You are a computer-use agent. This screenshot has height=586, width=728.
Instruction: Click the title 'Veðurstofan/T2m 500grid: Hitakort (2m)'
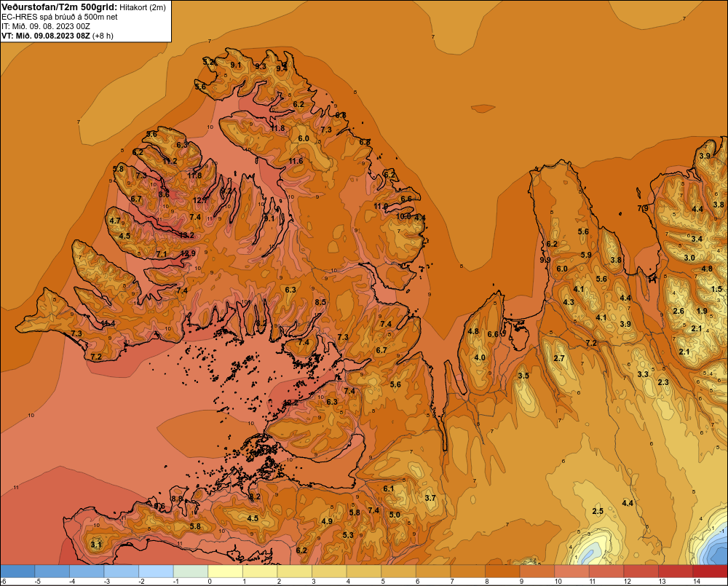[84, 7]
